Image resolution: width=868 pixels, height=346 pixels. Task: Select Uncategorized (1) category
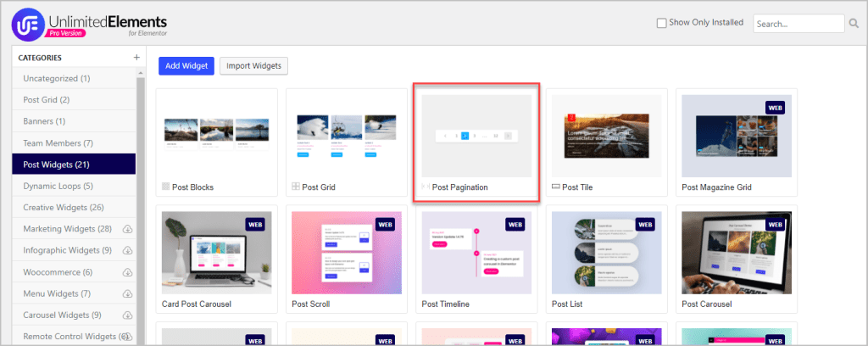tap(75, 79)
